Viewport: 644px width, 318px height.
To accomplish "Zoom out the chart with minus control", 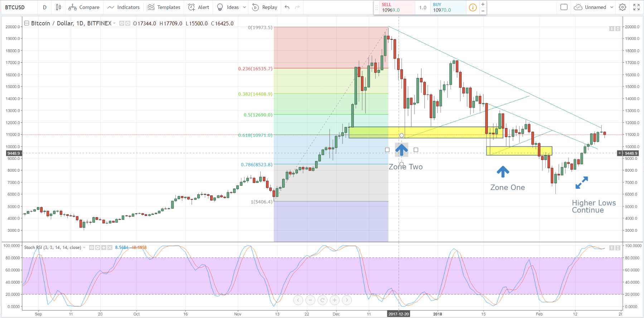I will tap(310, 300).
